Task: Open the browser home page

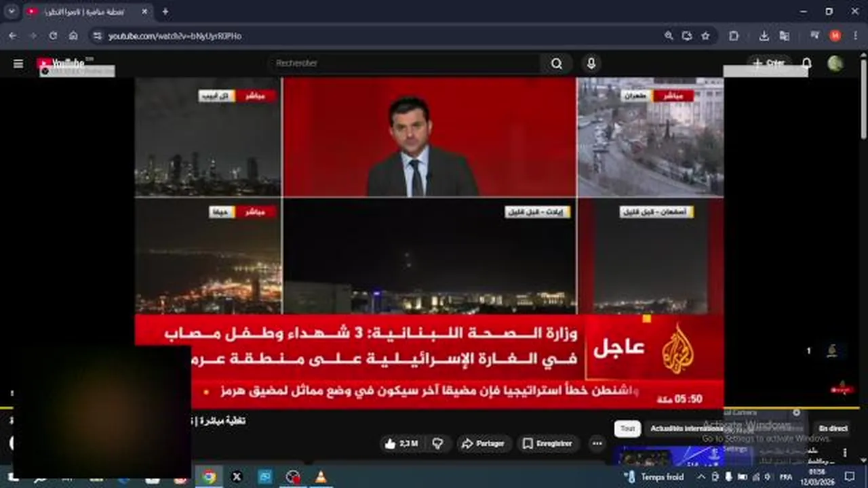Action: coord(73,36)
